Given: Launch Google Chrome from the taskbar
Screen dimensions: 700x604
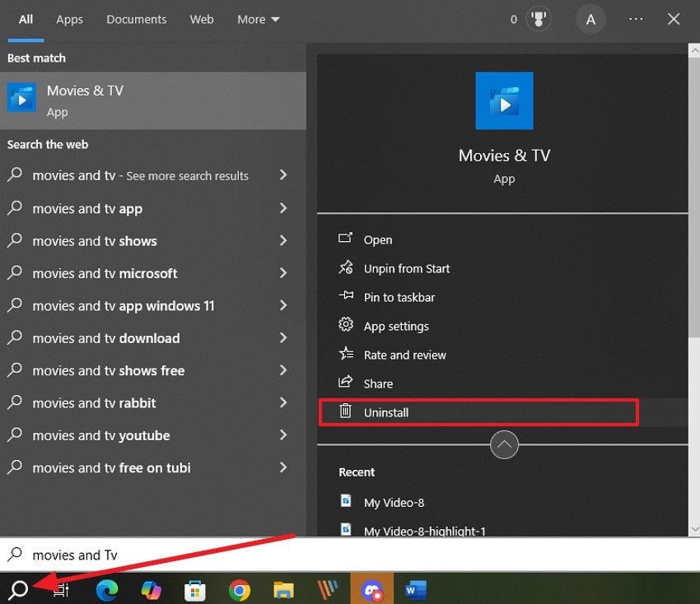Looking at the screenshot, I should [x=240, y=590].
